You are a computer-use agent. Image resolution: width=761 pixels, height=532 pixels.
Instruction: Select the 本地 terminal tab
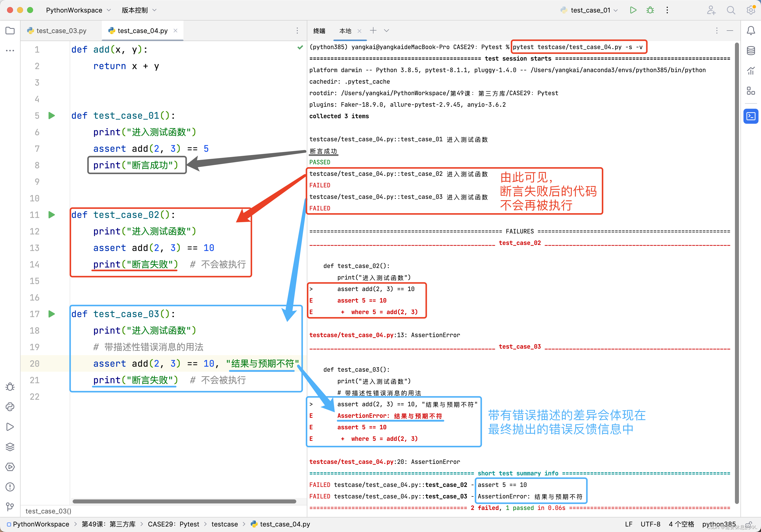tap(345, 31)
